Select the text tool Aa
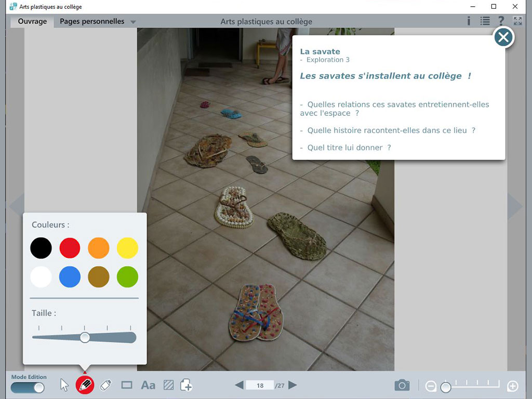This screenshot has height=399, width=532. point(148,385)
